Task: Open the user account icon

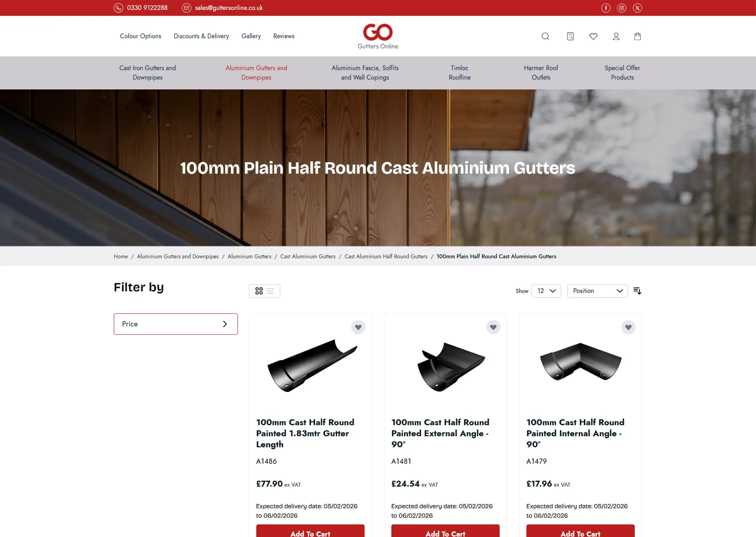Action: [616, 36]
